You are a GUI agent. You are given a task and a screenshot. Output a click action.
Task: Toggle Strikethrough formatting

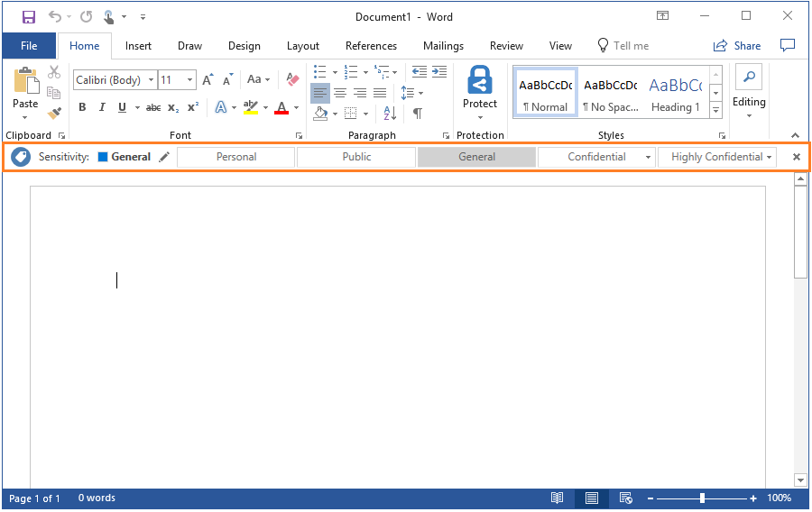pos(153,107)
